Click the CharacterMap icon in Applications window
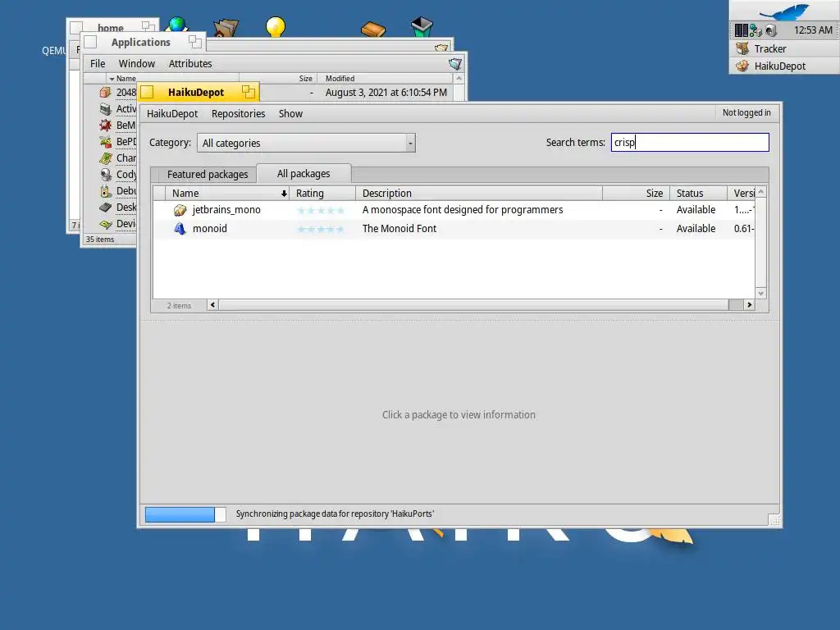The height and width of the screenshot is (630, 840). [x=106, y=158]
